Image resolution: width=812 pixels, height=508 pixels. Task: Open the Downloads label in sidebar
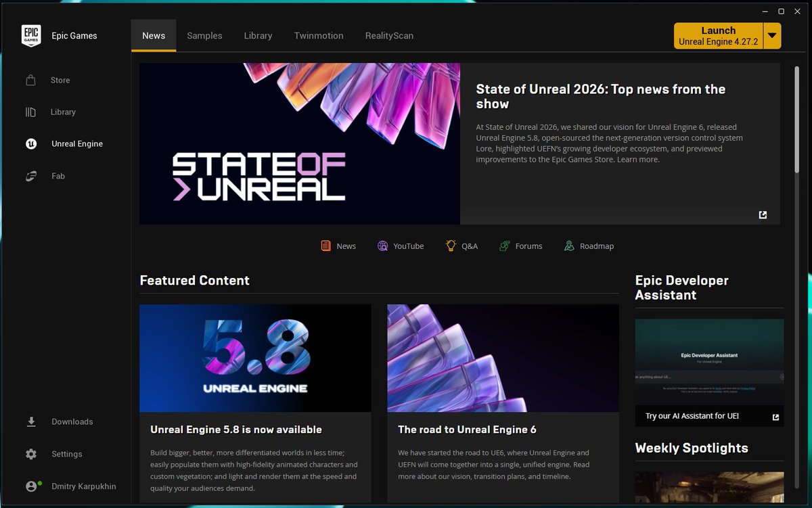(x=72, y=421)
